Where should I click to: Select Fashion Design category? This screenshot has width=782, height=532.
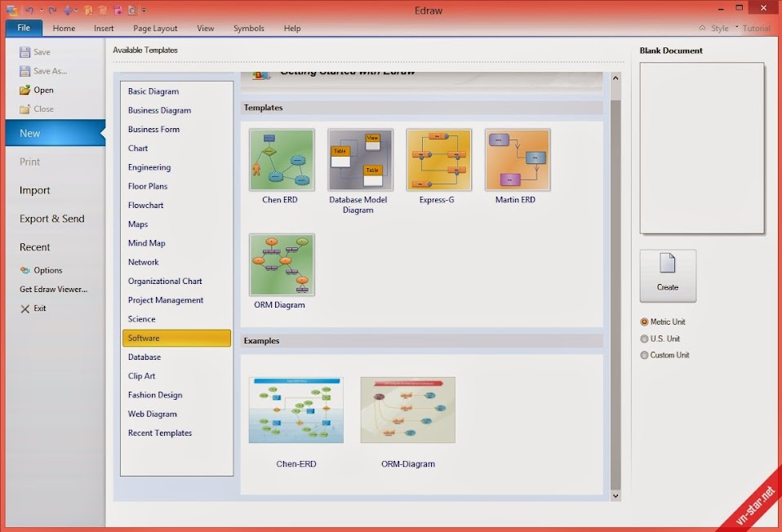(x=155, y=395)
